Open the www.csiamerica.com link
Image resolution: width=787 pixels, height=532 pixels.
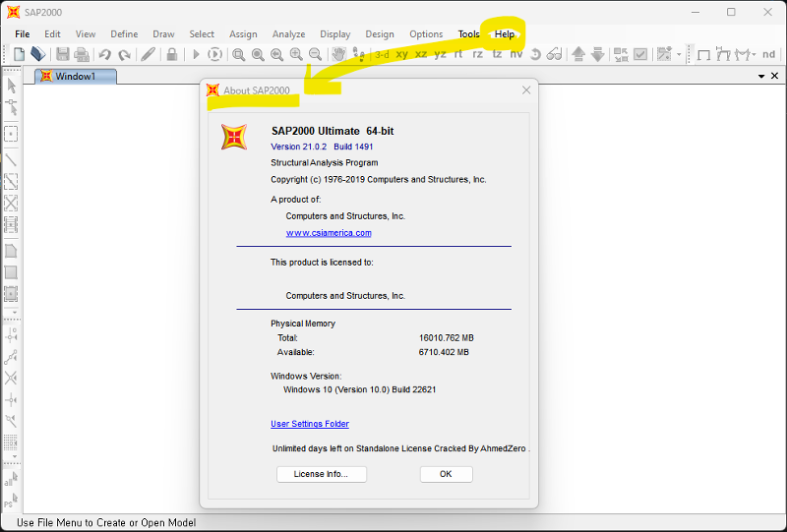tap(329, 233)
